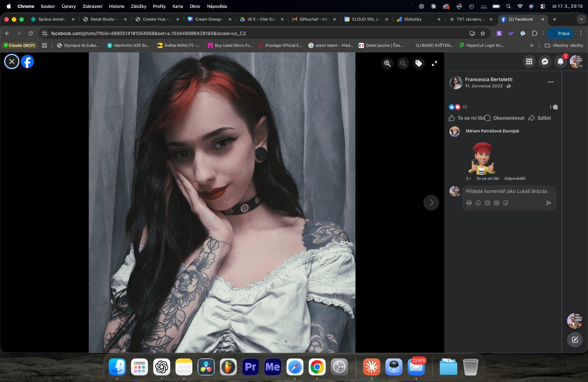Open Miriam Petrášová Duvnjak's profile
This screenshot has height=382, width=588.
[492, 131]
